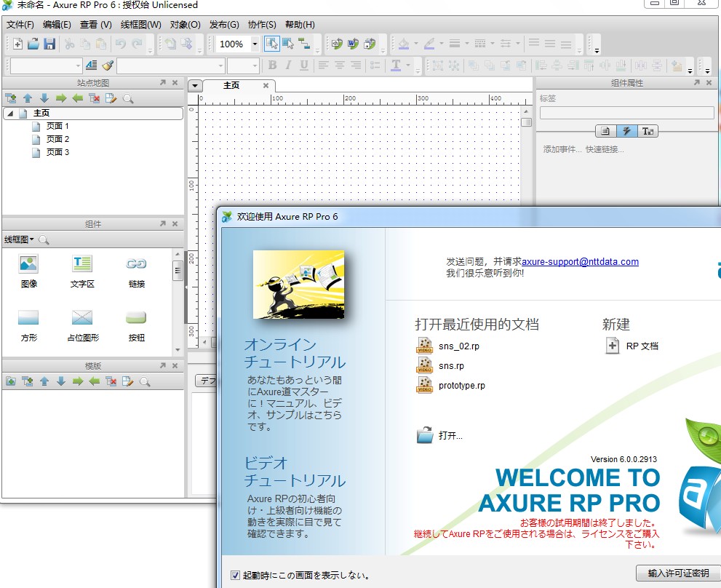Click the axure-support@nttdata.com email link
The image size is (721, 588).
580,262
